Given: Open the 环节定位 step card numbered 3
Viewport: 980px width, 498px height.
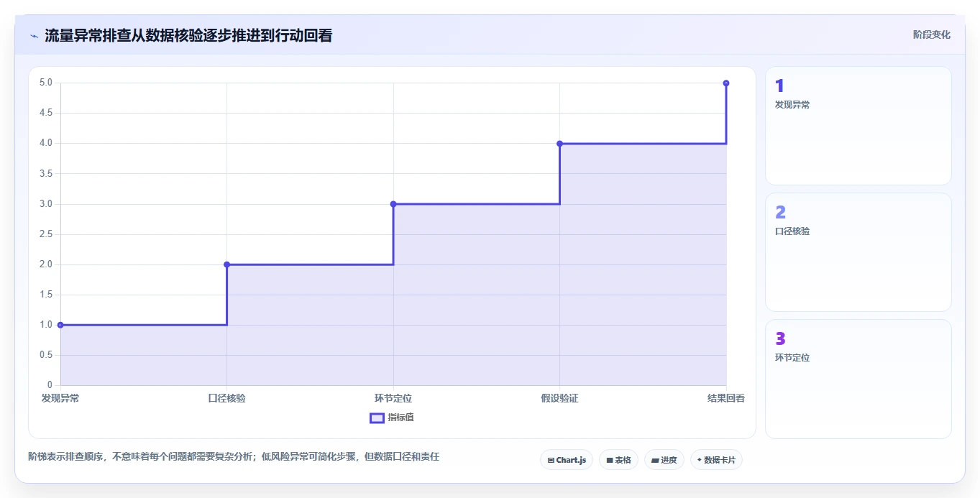Looking at the screenshot, I should point(858,379).
